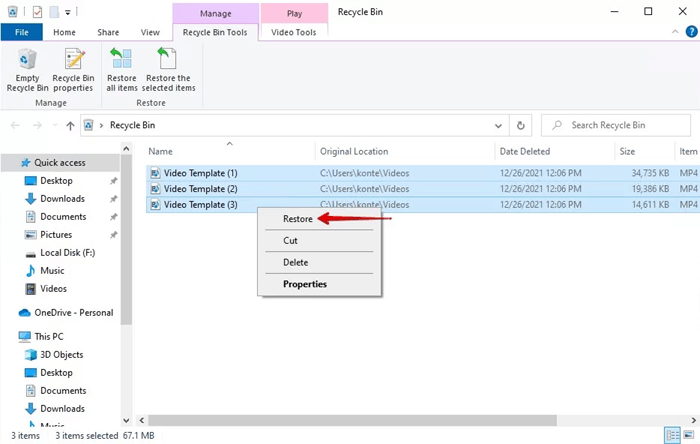Open Music under Quick access
The width and height of the screenshot is (700, 444).
pos(52,271)
